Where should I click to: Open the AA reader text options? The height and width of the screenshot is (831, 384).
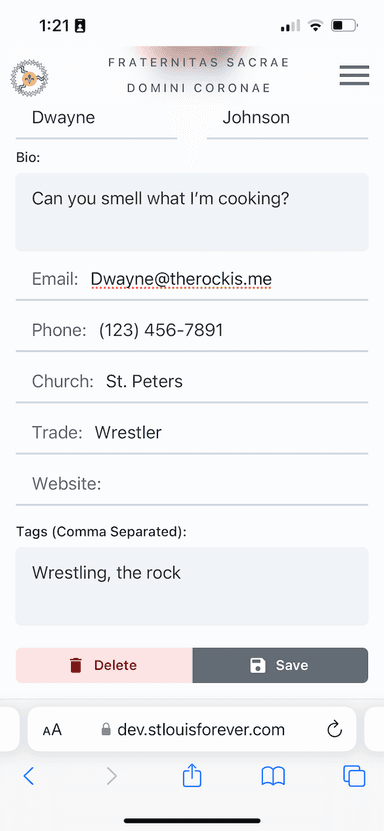click(x=52, y=730)
